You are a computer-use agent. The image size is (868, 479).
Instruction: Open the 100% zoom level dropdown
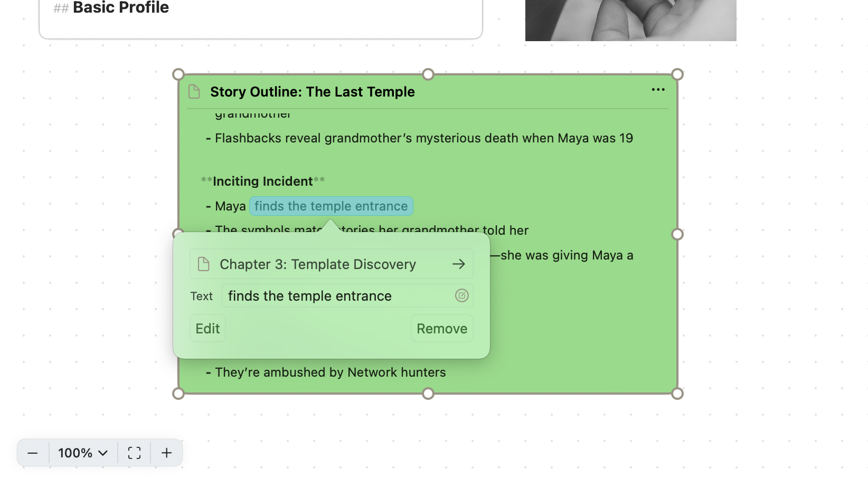(83, 453)
